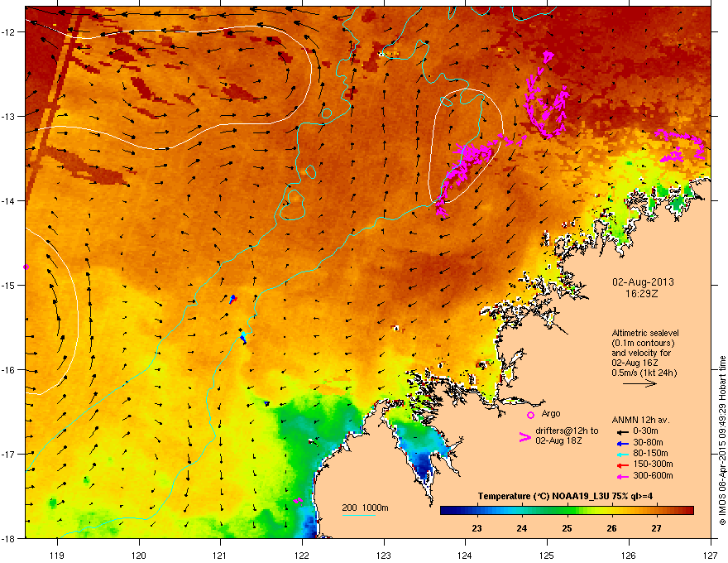Click the 'and velocity for' caption line

pos(642,353)
